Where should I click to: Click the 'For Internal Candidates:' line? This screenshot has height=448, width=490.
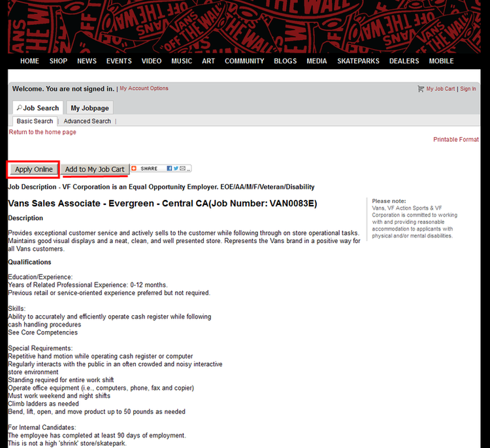(x=42, y=427)
